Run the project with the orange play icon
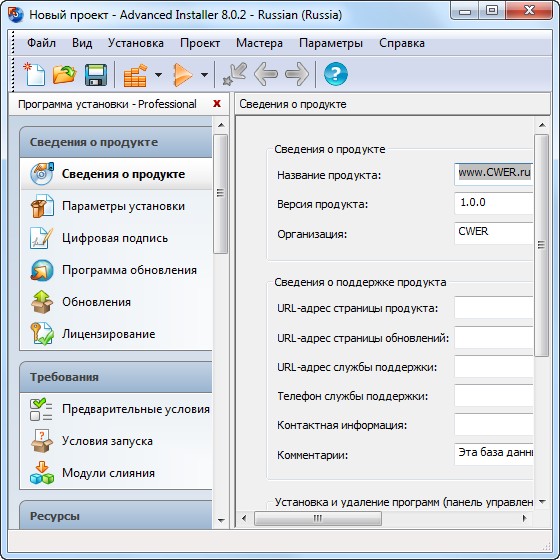The image size is (560, 560). tap(182, 75)
